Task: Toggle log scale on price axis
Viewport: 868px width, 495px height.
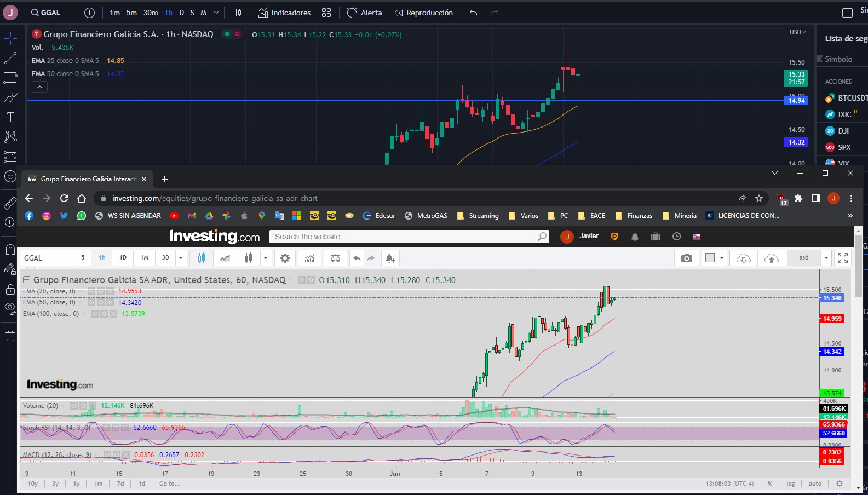Action: pyautogui.click(x=790, y=484)
